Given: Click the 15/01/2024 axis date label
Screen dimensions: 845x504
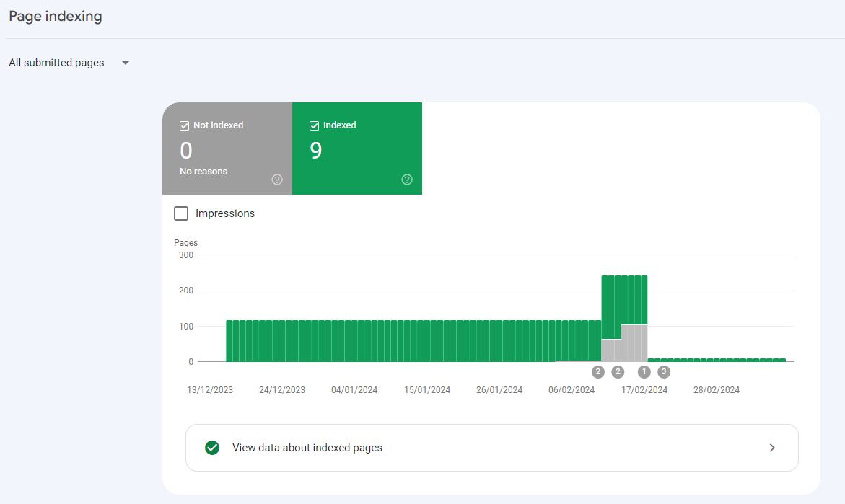Looking at the screenshot, I should click(427, 390).
